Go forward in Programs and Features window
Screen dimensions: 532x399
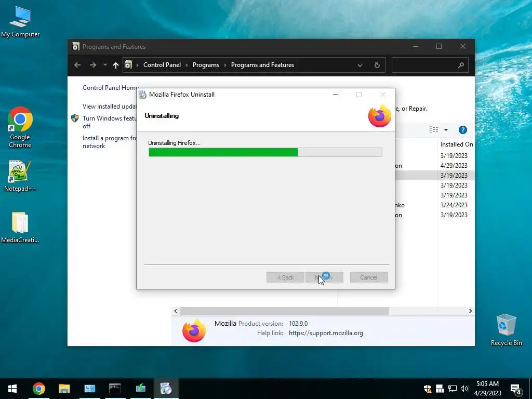click(x=92, y=65)
